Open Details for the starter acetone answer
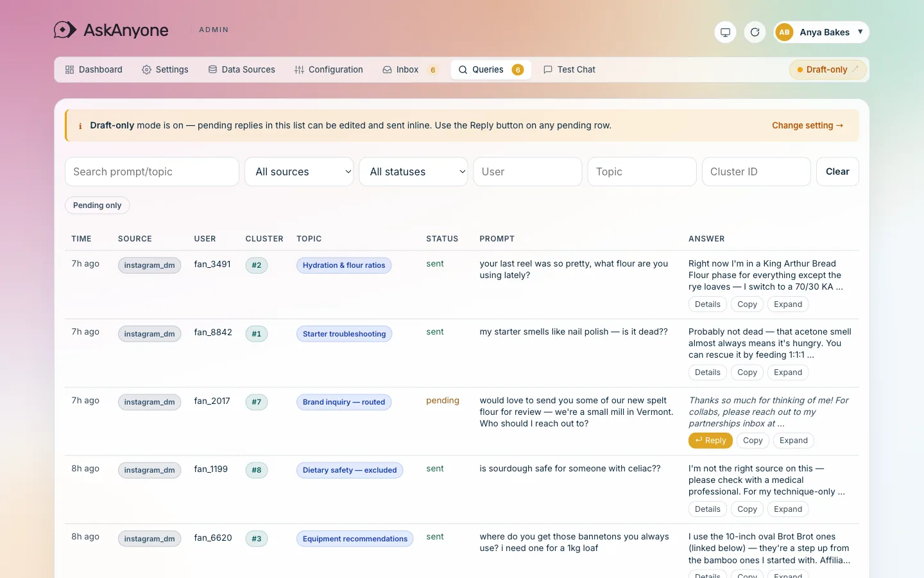The height and width of the screenshot is (578, 924). click(x=708, y=372)
